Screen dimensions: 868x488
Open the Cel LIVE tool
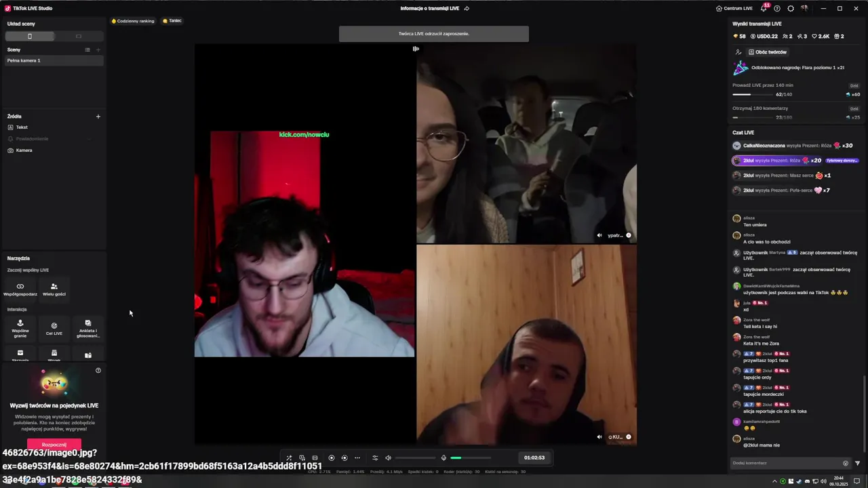(x=54, y=329)
